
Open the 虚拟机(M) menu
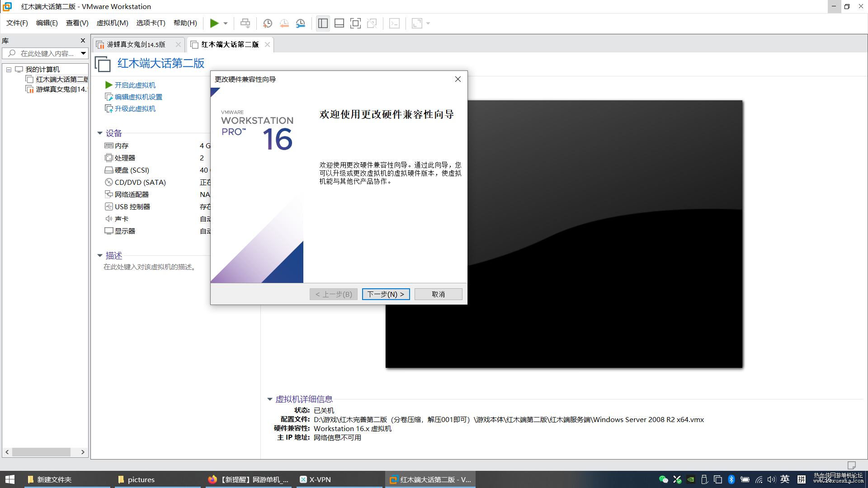coord(113,23)
